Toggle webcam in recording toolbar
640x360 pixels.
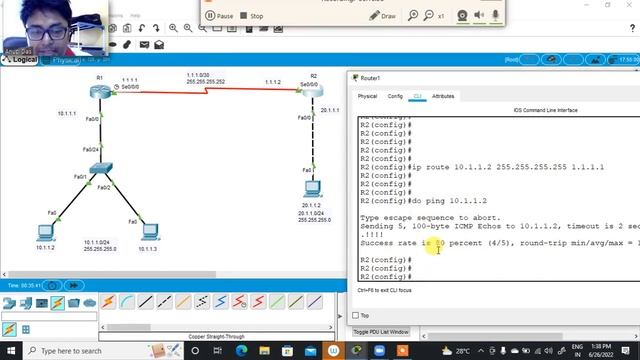click(462, 16)
